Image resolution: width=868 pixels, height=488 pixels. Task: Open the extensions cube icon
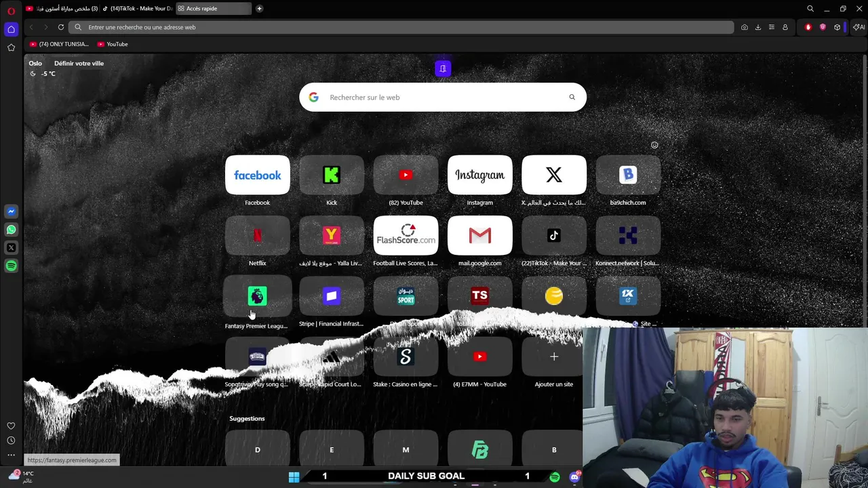click(x=837, y=27)
